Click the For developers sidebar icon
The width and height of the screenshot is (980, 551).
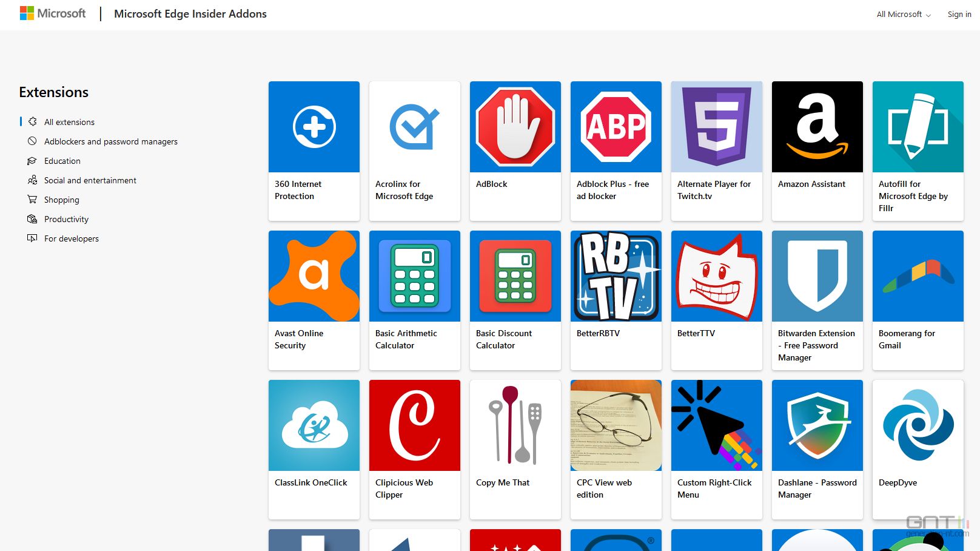coord(32,238)
